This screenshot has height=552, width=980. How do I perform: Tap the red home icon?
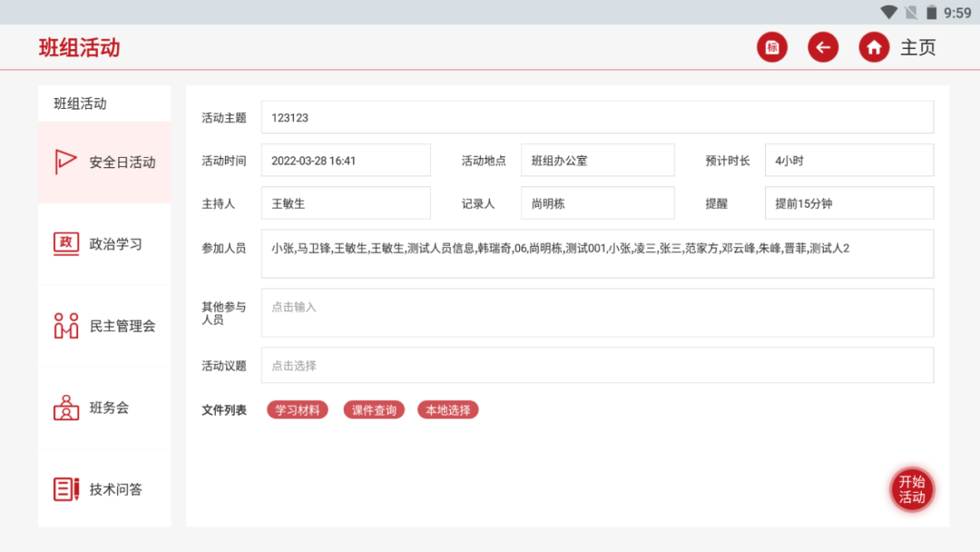(x=874, y=47)
